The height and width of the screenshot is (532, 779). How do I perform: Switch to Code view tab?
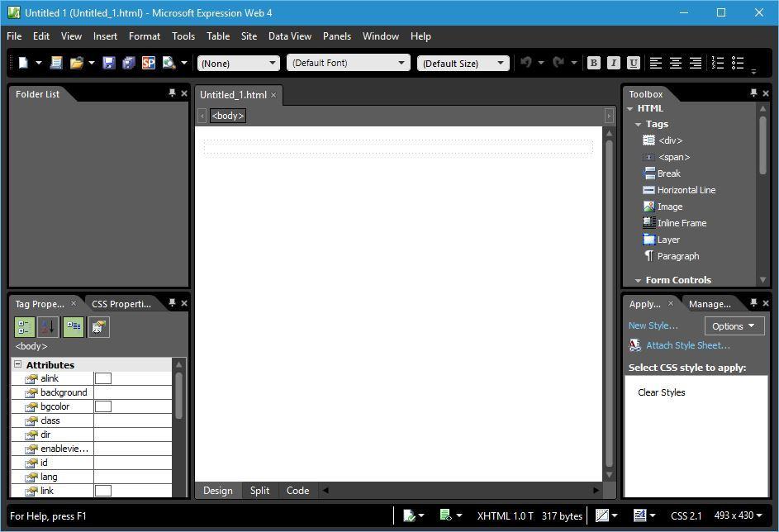tap(297, 490)
